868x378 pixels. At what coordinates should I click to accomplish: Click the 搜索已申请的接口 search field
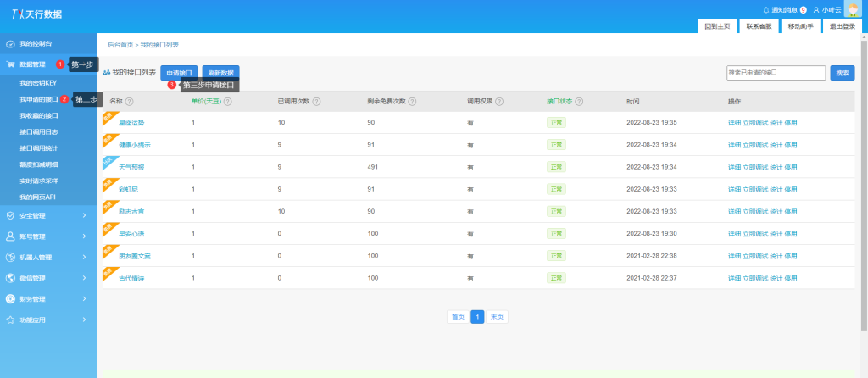[x=776, y=73]
